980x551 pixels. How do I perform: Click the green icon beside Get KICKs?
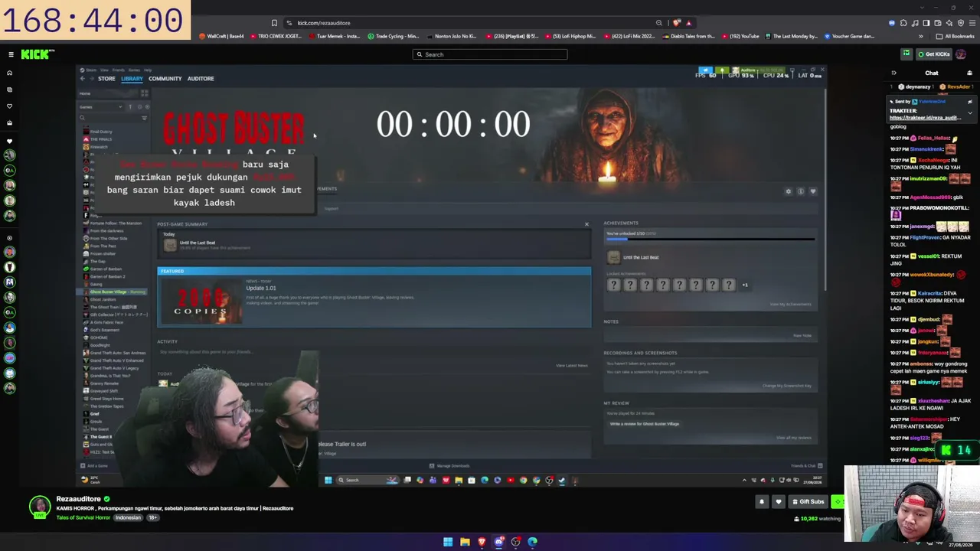tap(906, 54)
